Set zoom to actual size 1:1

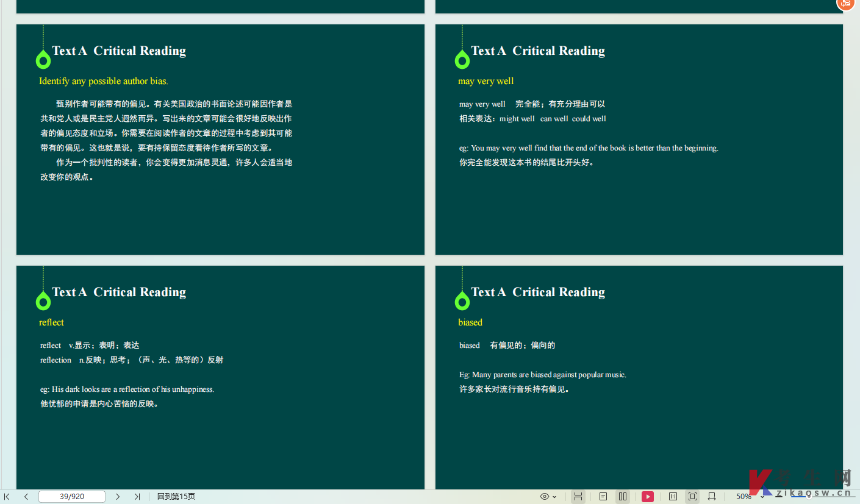point(673,497)
